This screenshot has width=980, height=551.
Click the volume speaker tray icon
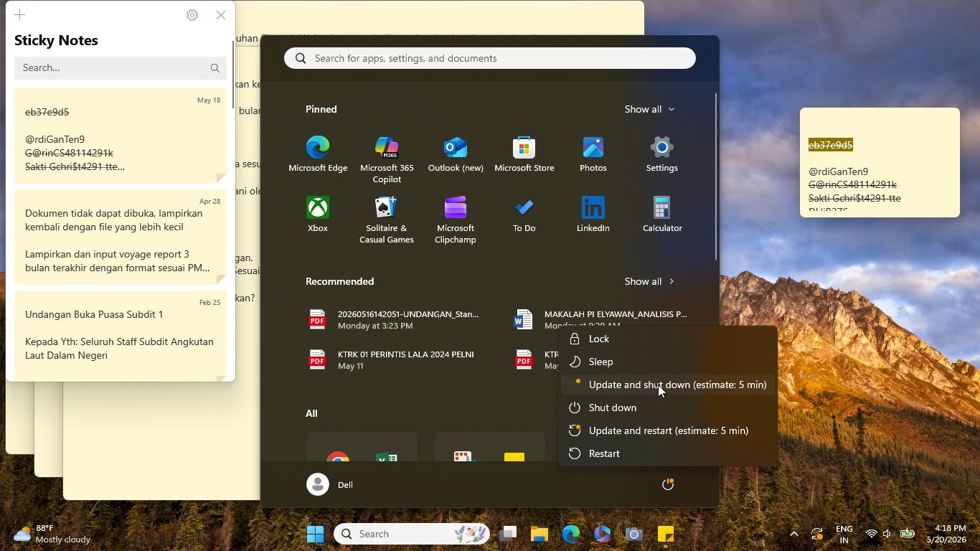(x=887, y=534)
